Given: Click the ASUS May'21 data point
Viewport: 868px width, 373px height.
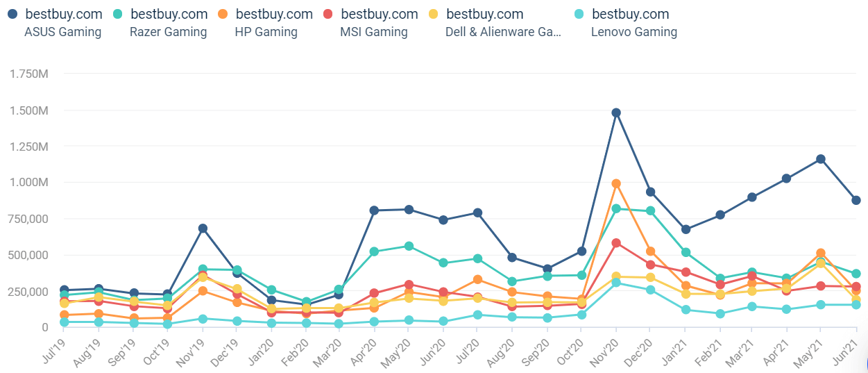Looking at the screenshot, I should coord(821,159).
